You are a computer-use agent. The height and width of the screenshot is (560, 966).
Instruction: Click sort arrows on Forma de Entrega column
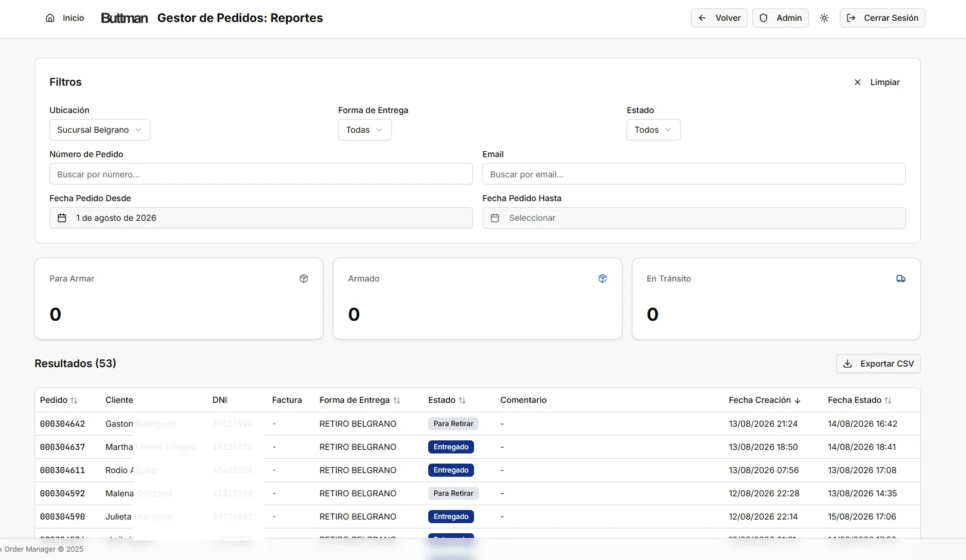point(397,401)
